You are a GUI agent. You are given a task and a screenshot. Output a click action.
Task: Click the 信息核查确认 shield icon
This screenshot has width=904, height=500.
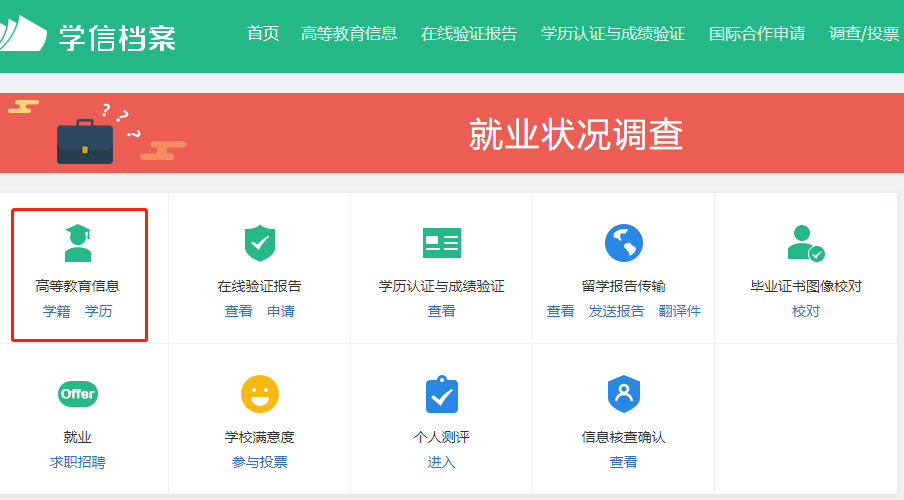623,394
